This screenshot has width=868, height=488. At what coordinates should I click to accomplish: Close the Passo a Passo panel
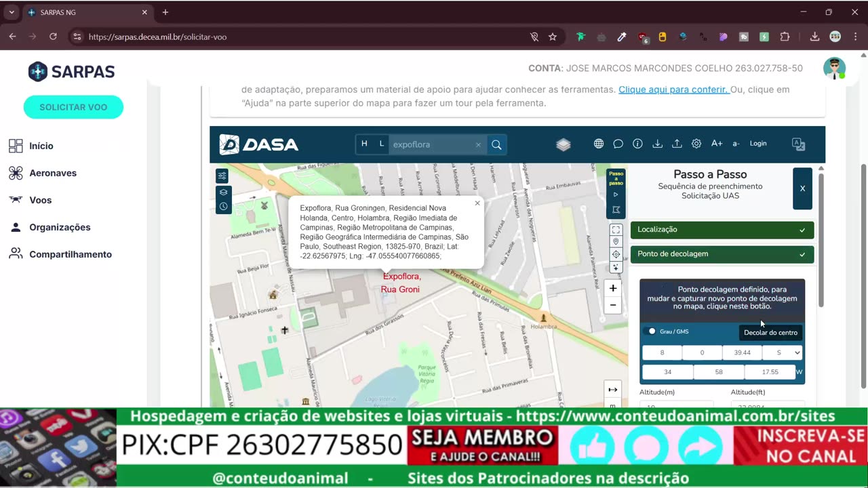802,188
